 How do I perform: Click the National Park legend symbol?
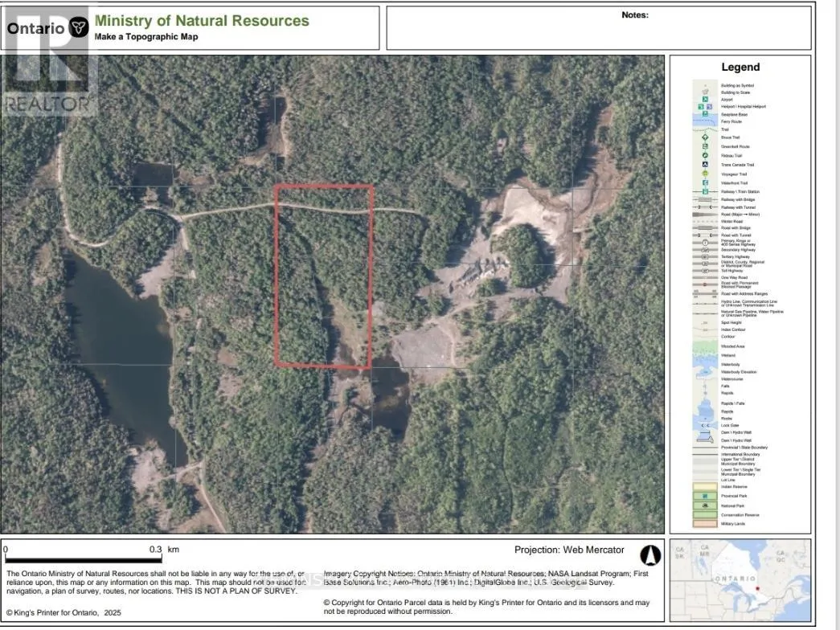705,505
